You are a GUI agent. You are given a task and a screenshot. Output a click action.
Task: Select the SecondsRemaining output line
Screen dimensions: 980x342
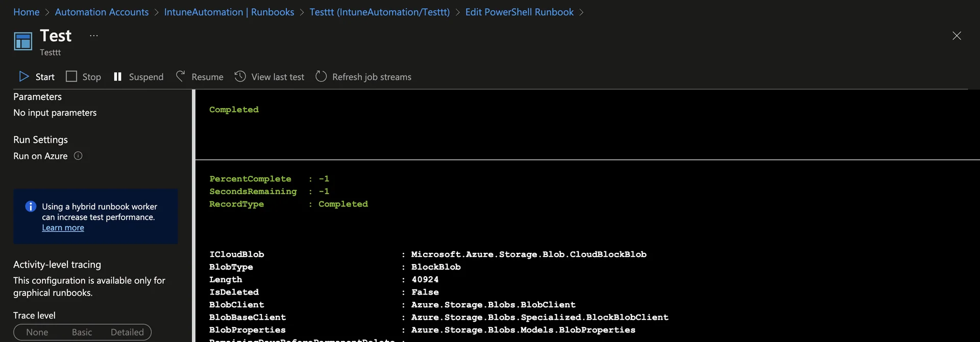269,192
